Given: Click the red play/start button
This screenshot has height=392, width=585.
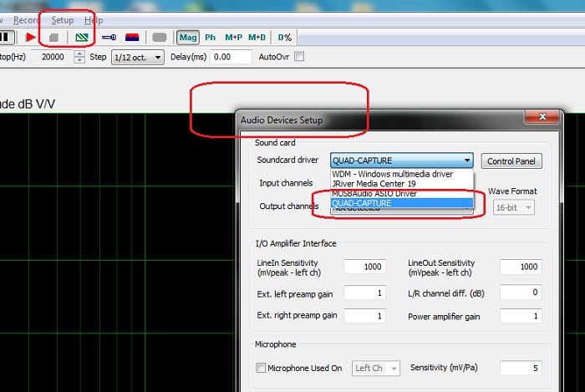Looking at the screenshot, I should point(31,37).
